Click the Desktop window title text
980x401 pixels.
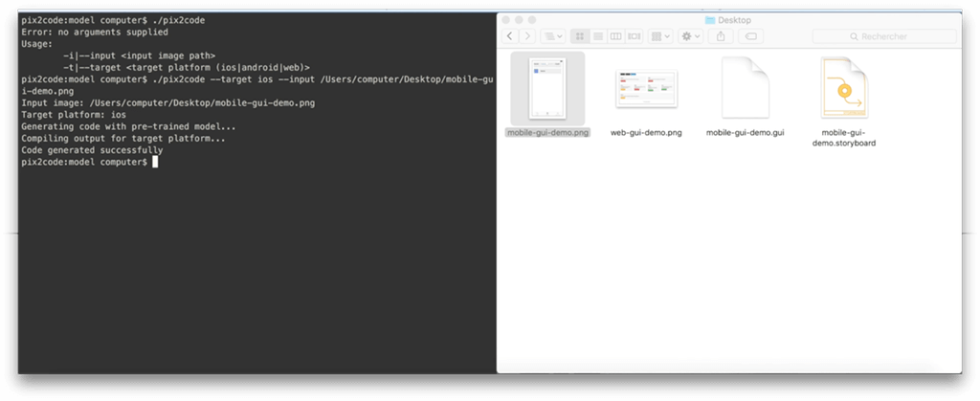(734, 20)
